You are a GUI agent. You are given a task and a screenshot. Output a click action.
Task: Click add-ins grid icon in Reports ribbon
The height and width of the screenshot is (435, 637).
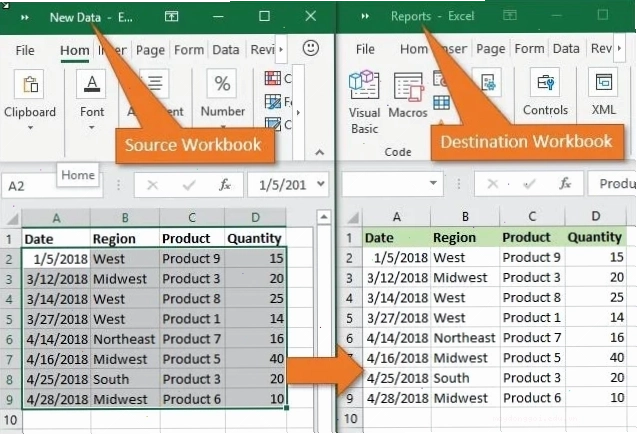(441, 103)
